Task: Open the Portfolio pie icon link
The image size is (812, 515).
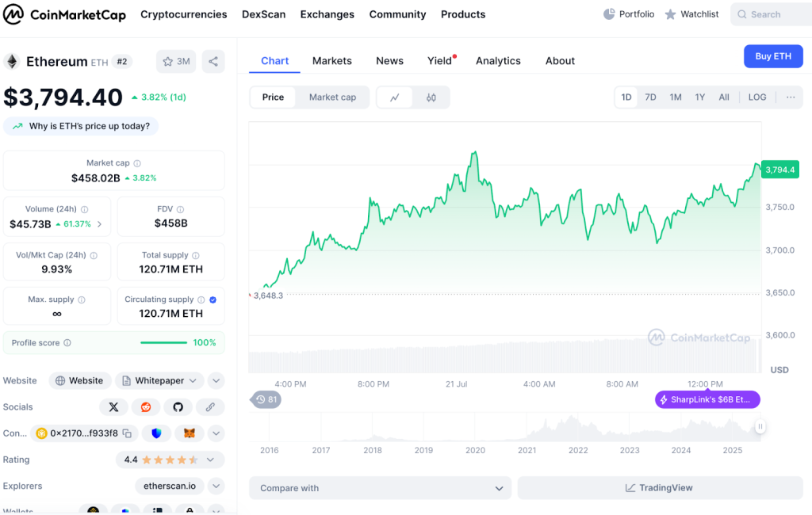Action: click(629, 14)
